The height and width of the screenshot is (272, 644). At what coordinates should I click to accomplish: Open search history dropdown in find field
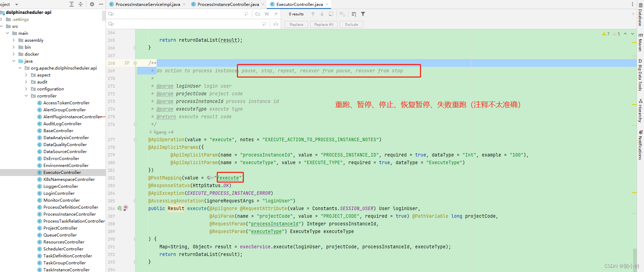click(x=111, y=14)
